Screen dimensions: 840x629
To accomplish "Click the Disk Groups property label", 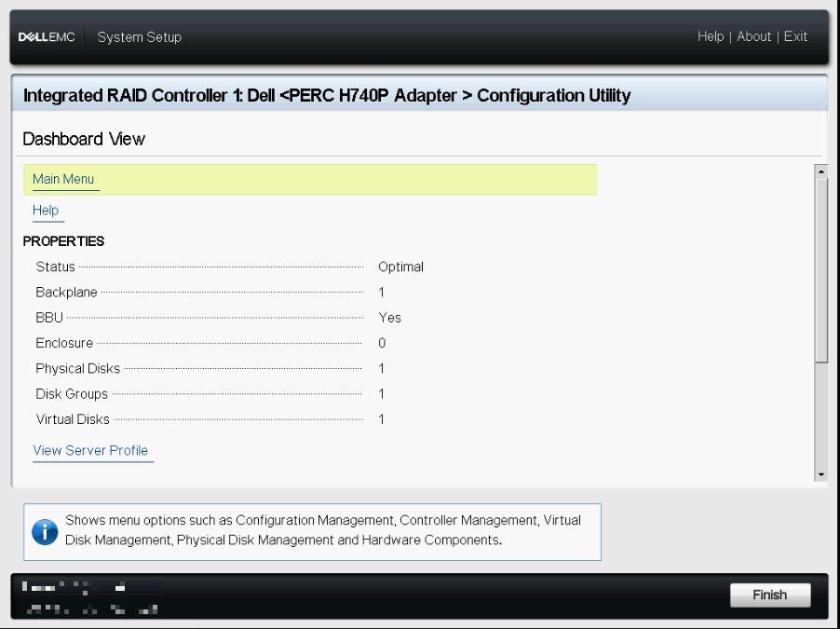I will tap(72, 394).
